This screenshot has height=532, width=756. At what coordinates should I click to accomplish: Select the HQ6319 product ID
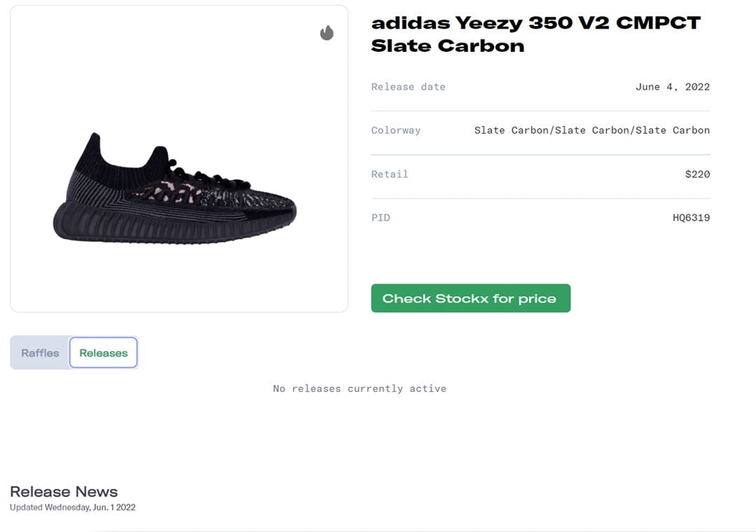(691, 218)
